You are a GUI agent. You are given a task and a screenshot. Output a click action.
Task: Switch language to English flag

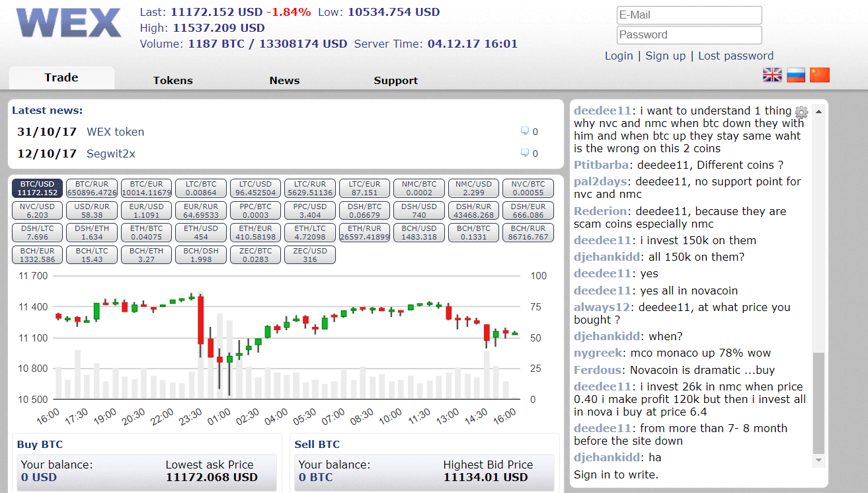tap(772, 75)
